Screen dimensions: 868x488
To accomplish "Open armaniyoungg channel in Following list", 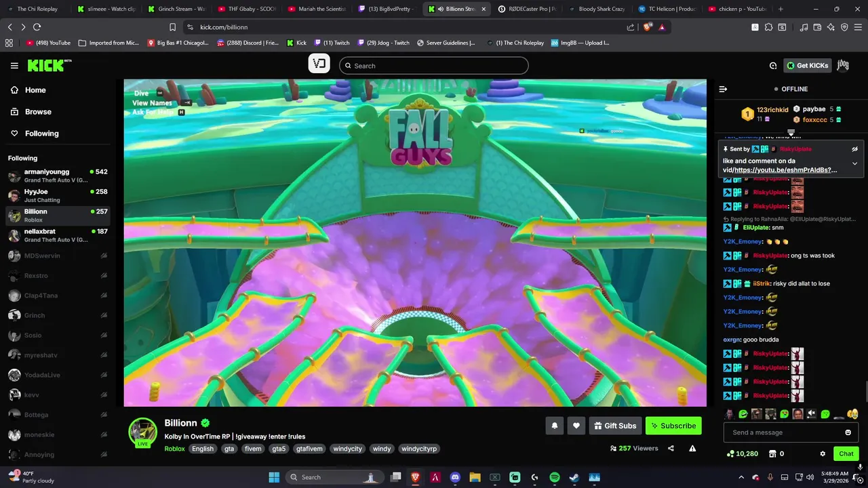I will 58,176.
